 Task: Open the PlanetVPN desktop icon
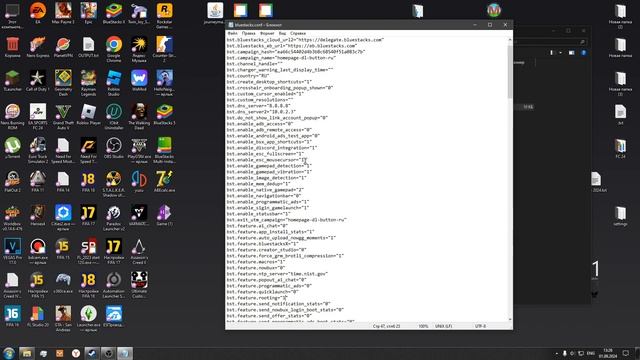click(63, 47)
